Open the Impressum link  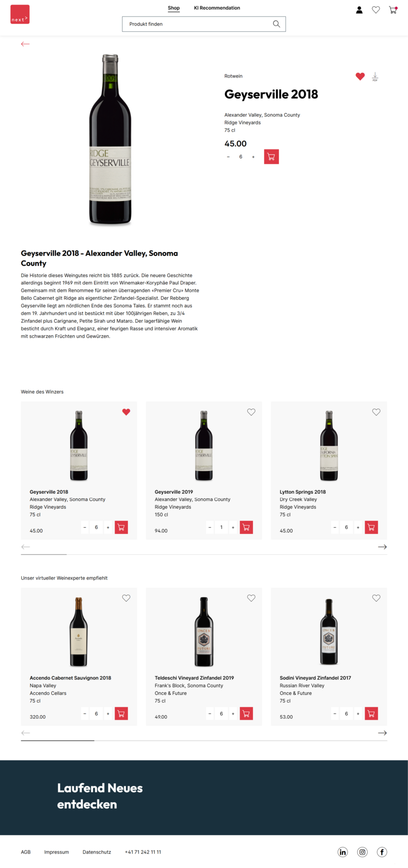(56, 852)
